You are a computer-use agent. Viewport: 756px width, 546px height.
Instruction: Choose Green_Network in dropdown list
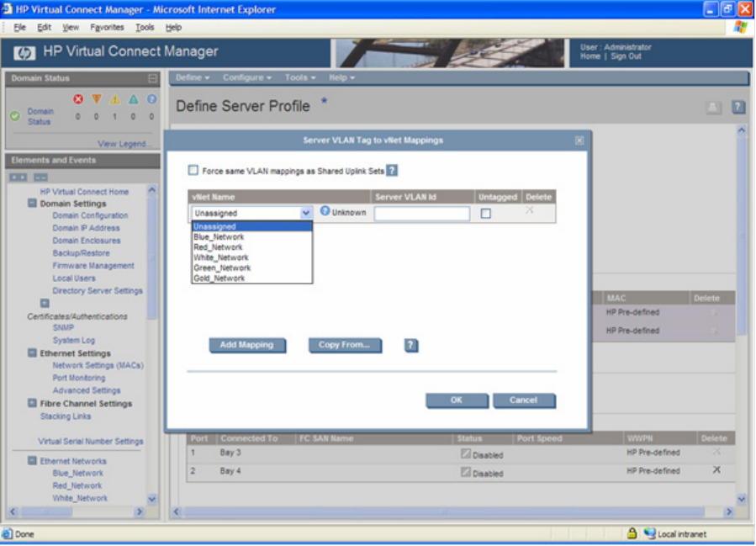251,268
